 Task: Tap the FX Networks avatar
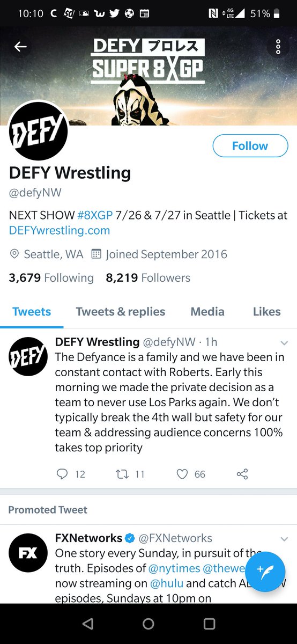(28, 553)
